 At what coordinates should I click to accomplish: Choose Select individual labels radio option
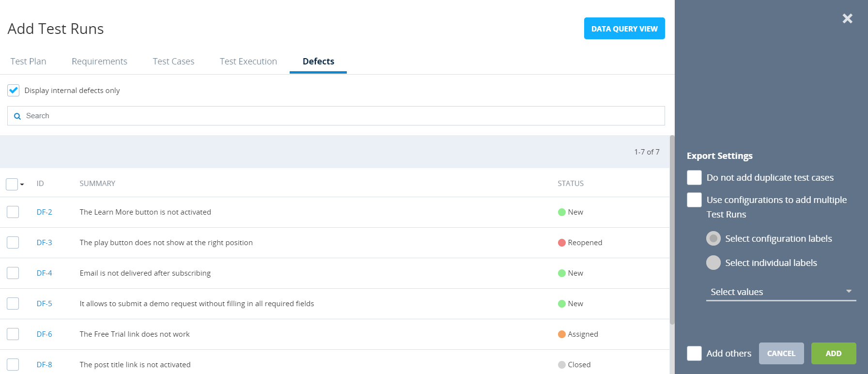713,263
